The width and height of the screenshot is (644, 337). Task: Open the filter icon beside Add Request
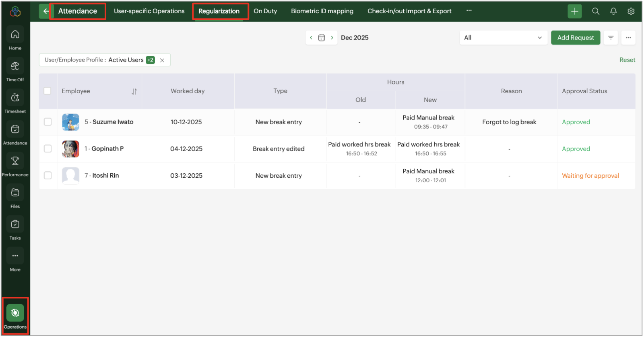pos(611,38)
